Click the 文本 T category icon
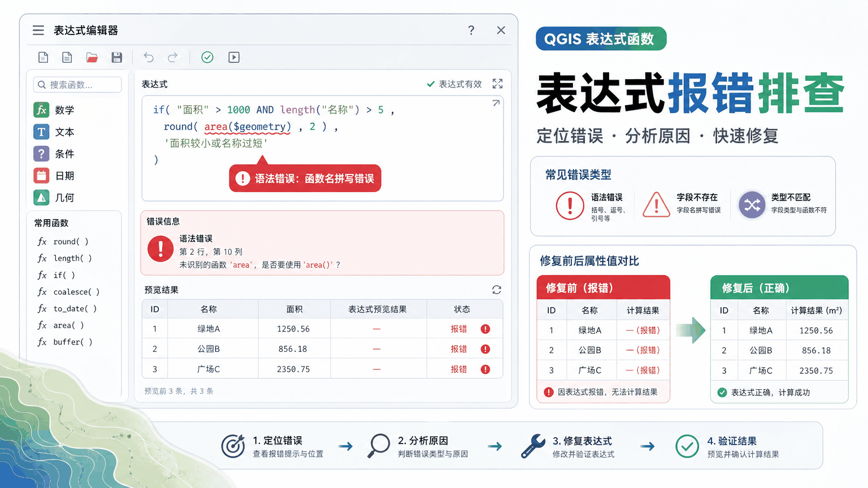This screenshot has width=868, height=488. point(41,132)
